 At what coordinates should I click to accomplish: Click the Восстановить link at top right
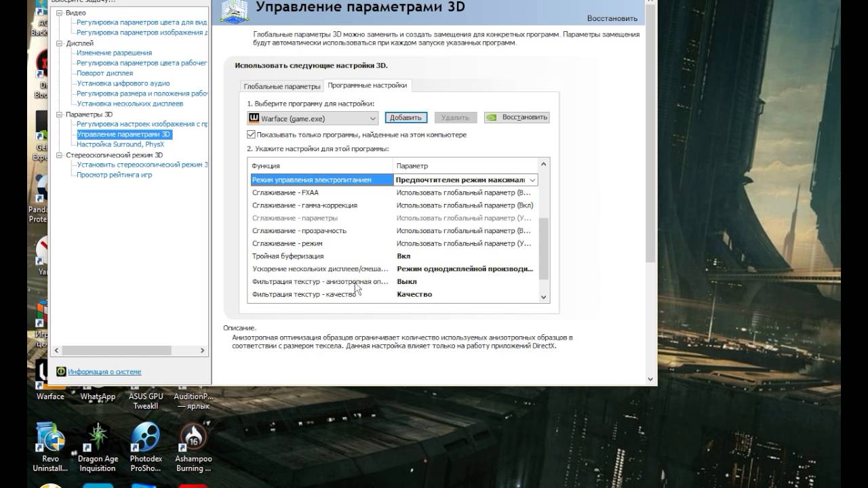click(612, 18)
